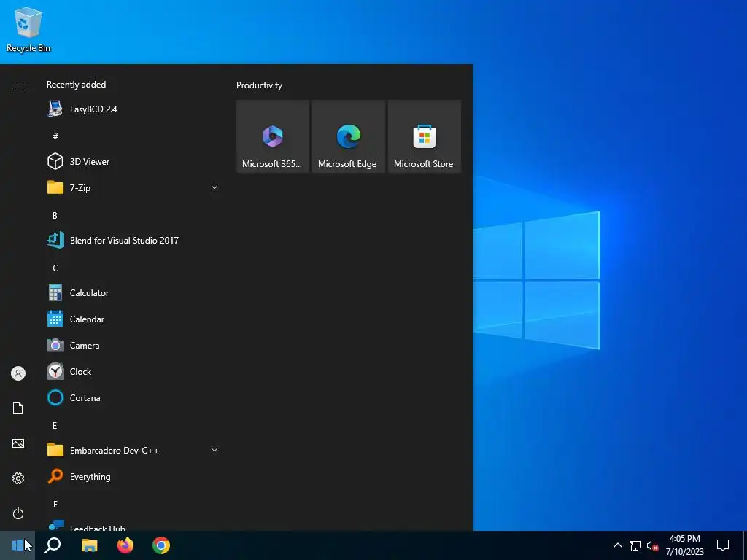Open the Action Center notifications icon
The width and height of the screenshot is (747, 560).
tap(723, 545)
